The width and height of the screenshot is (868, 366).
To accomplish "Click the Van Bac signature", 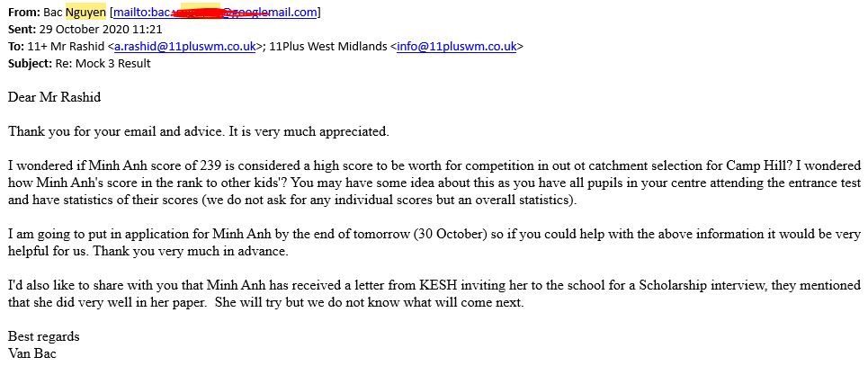I will pyautogui.click(x=32, y=353).
